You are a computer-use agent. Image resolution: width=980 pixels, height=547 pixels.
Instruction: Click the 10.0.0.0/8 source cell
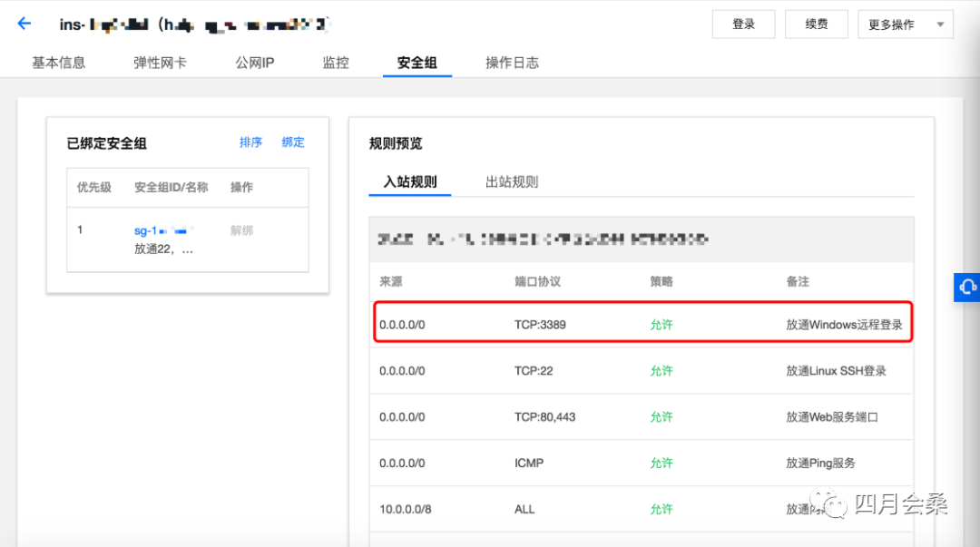coord(405,510)
